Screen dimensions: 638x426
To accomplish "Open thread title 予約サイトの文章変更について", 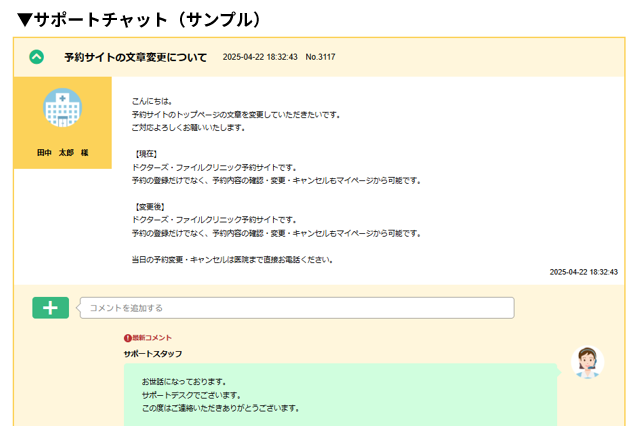I will [x=135, y=57].
